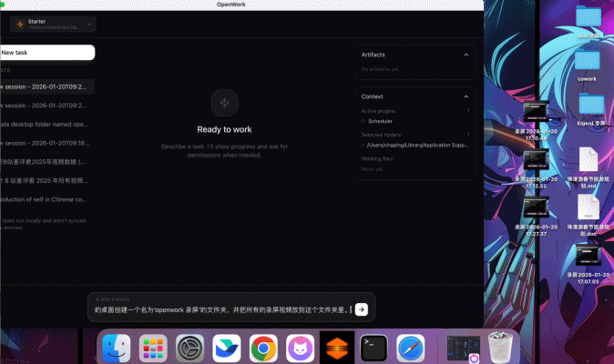Click the send arrow button in the prompt box
This screenshot has height=364, width=614.
(362, 309)
